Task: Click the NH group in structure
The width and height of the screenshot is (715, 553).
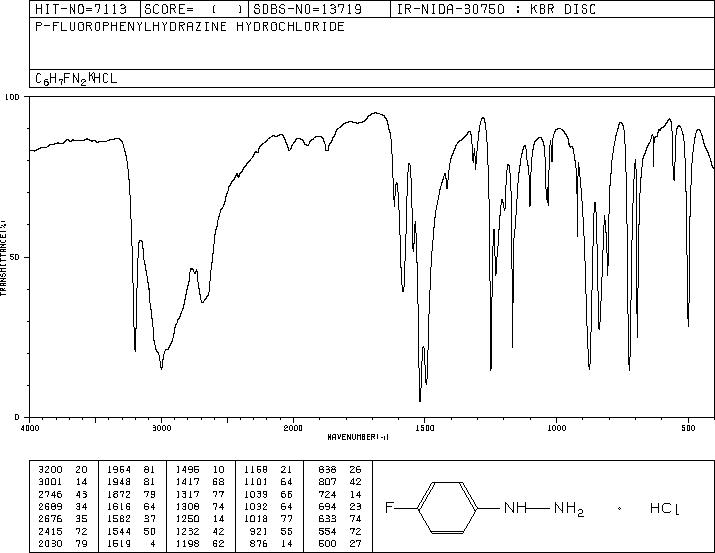Action: (x=515, y=507)
